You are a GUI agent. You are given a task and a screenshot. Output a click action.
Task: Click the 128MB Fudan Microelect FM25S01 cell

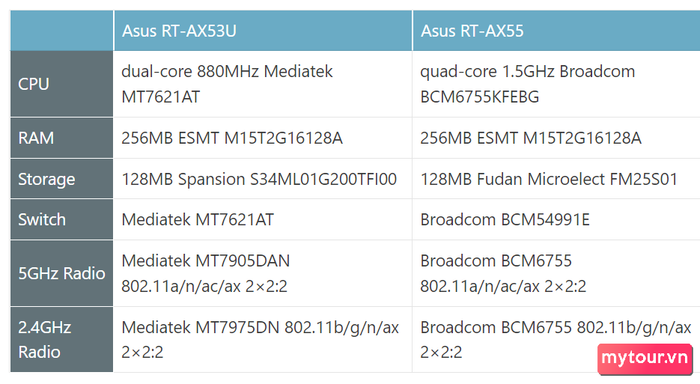coord(556,179)
